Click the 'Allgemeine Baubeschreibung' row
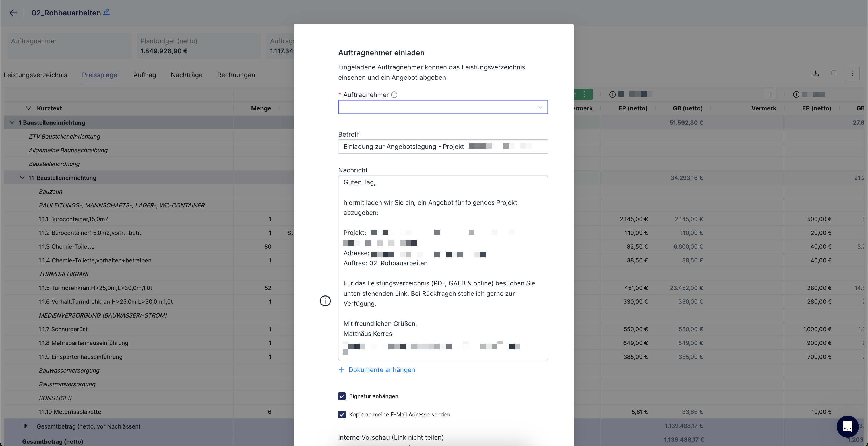Screen dimensions: 868x446 (x=149, y=150)
